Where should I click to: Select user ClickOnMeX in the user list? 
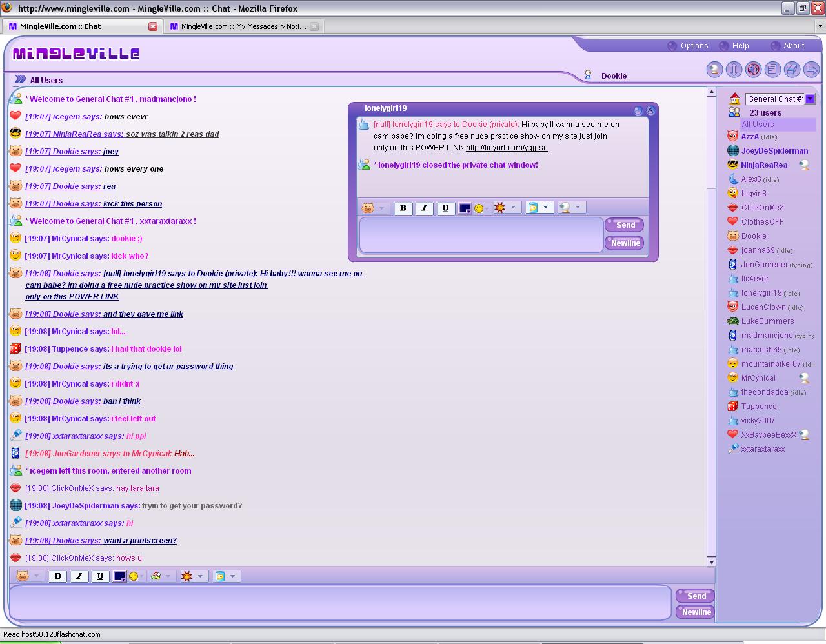click(762, 208)
